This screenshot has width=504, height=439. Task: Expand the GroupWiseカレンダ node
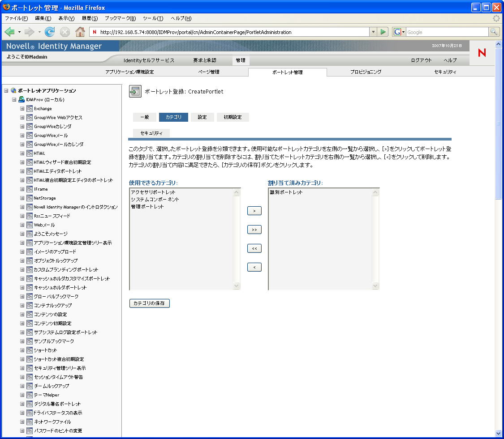tap(22, 127)
